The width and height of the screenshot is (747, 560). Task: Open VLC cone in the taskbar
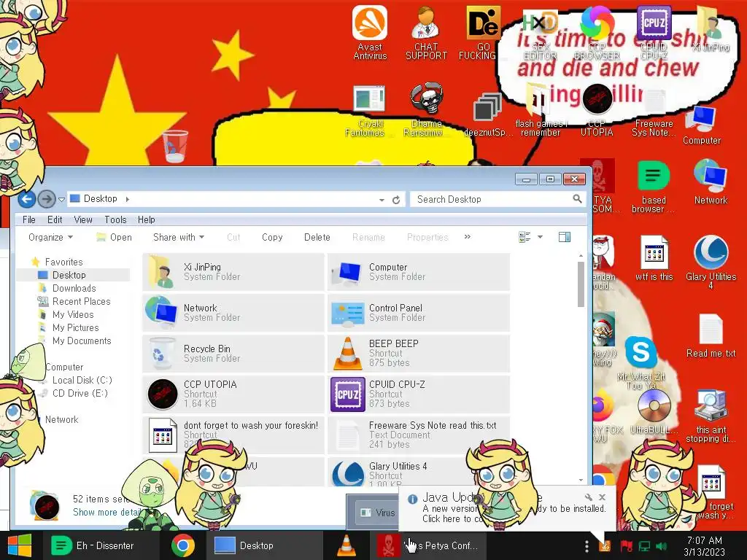coord(347,545)
